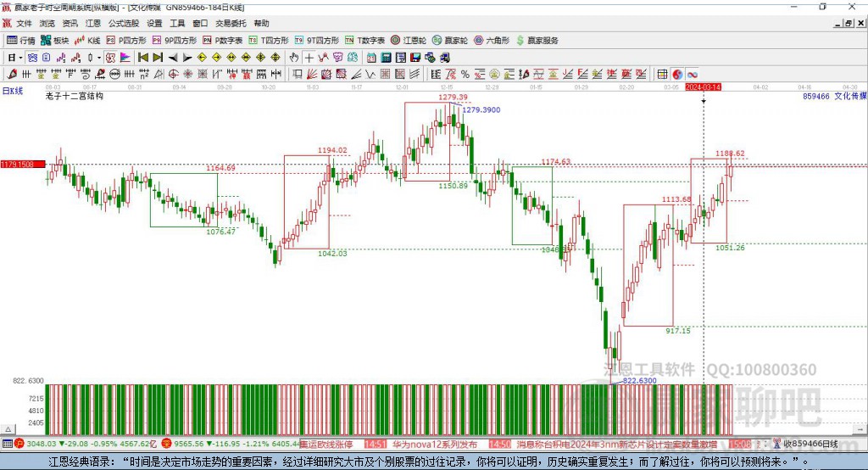Jump to first bar with green skip-start icon

pyautogui.click(x=142, y=58)
